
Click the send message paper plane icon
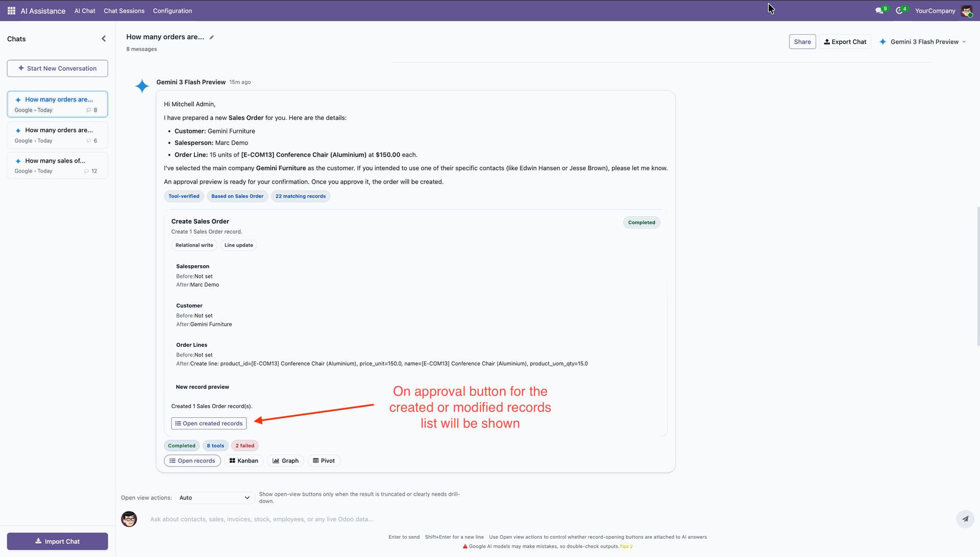click(x=965, y=519)
